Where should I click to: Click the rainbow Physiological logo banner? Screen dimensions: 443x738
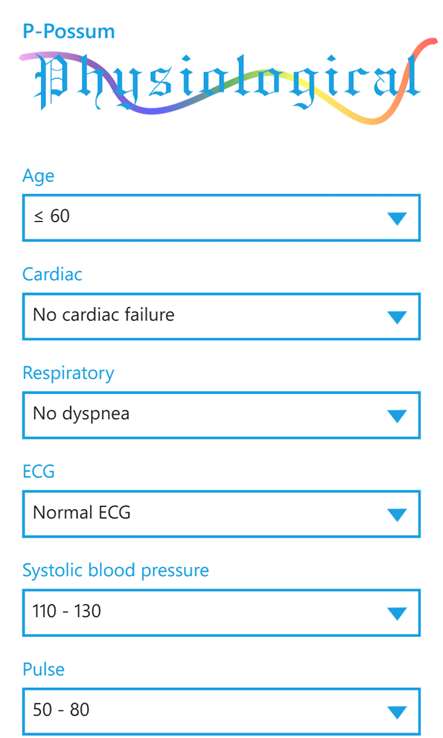tap(228, 82)
